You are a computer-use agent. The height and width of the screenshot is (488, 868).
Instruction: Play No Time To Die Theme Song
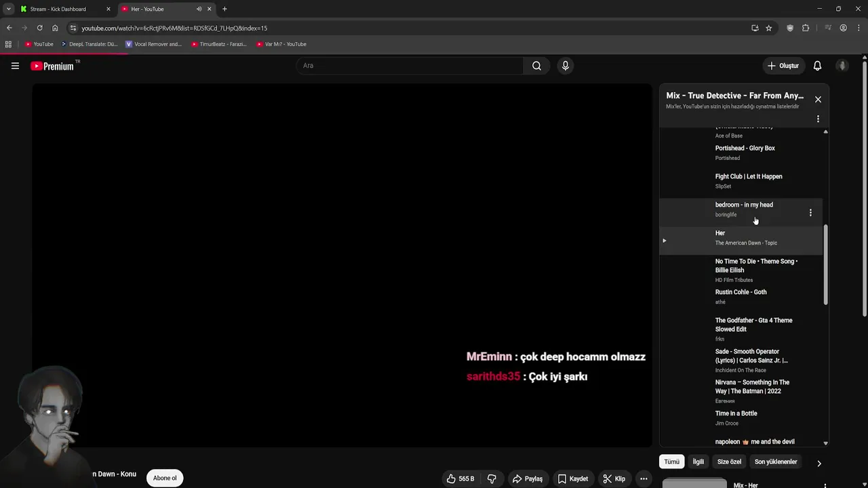(x=741, y=270)
